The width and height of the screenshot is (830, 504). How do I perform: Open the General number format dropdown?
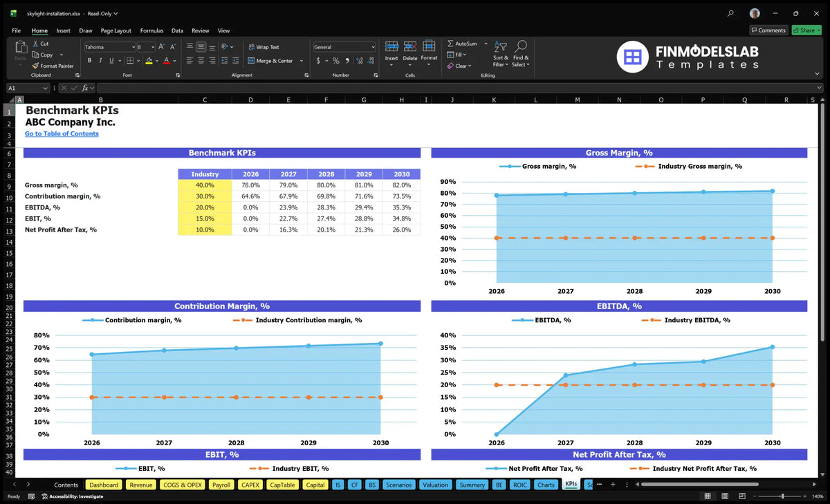(373, 47)
